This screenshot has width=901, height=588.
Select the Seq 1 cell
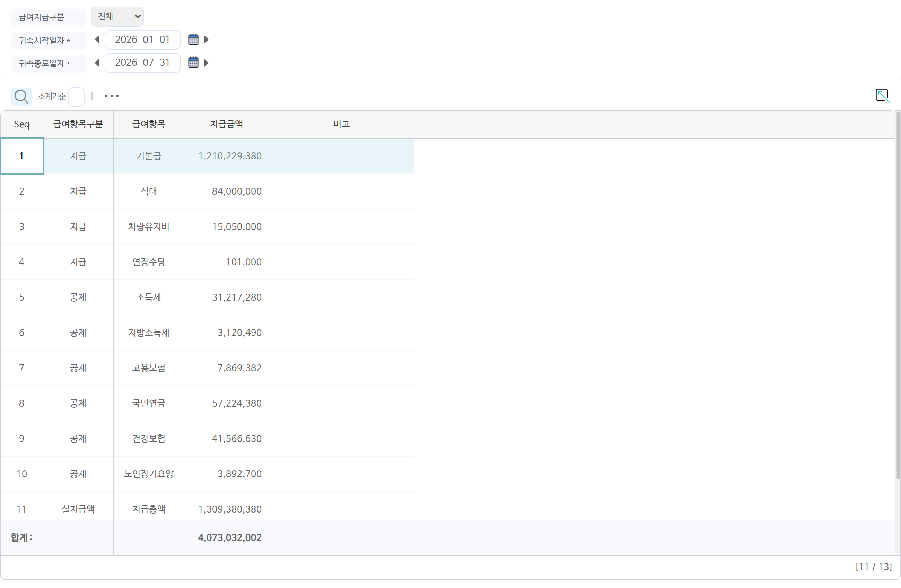tap(22, 156)
